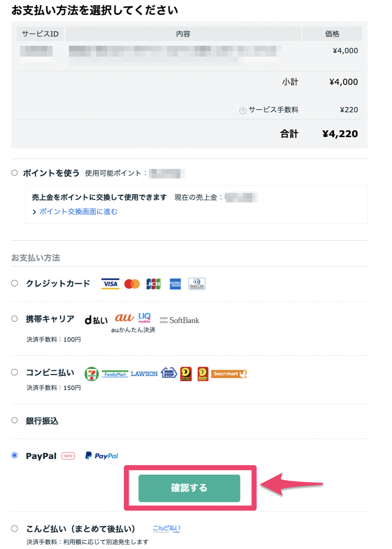Image resolution: width=392 pixels, height=549 pixels.
Task: Open the サービス手数料 help icon
Action: [x=242, y=110]
